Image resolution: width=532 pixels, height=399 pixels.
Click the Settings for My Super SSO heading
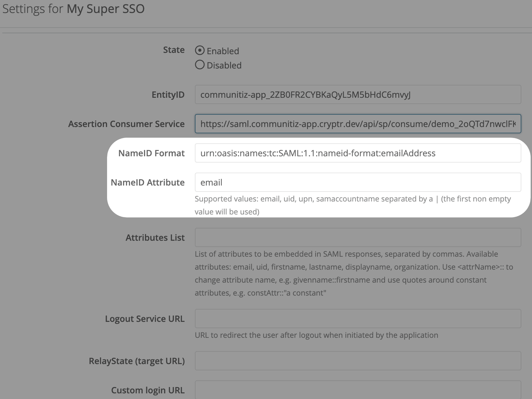pos(73,9)
